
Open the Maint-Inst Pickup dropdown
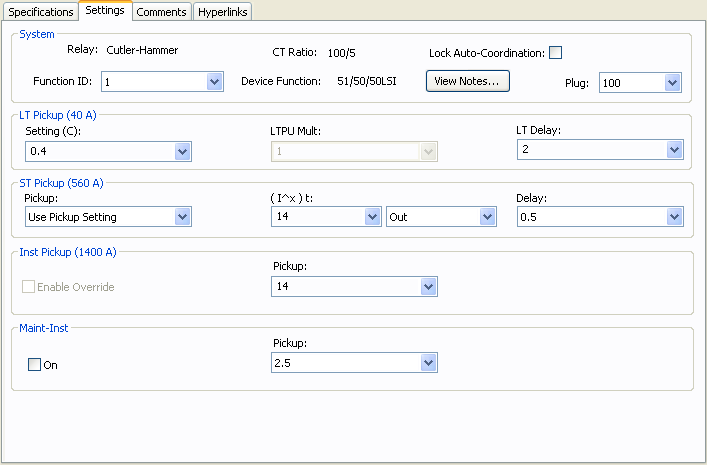428,363
